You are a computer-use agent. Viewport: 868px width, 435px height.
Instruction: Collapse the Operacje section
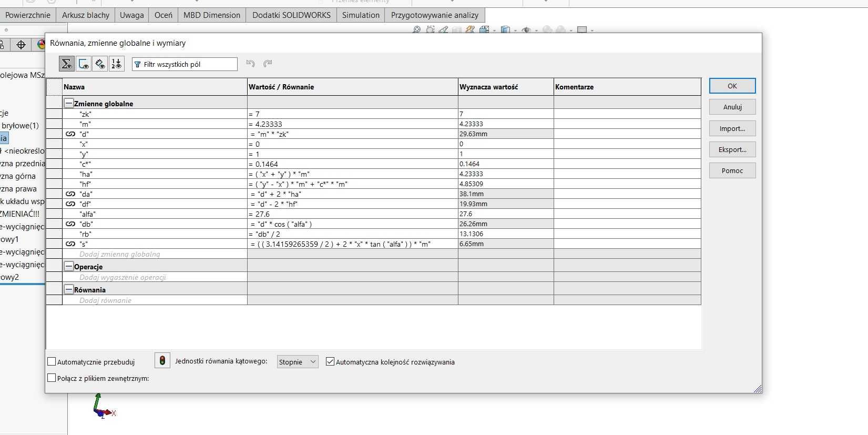pos(69,266)
